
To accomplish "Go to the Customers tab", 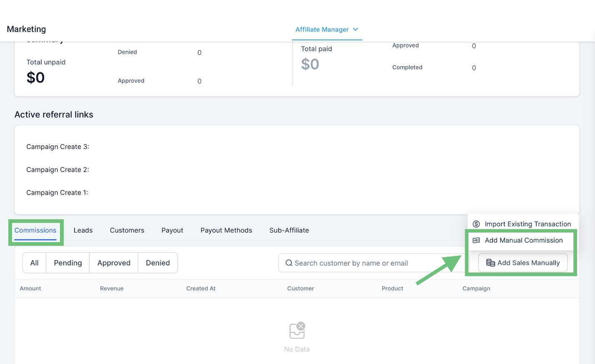I will tap(127, 230).
